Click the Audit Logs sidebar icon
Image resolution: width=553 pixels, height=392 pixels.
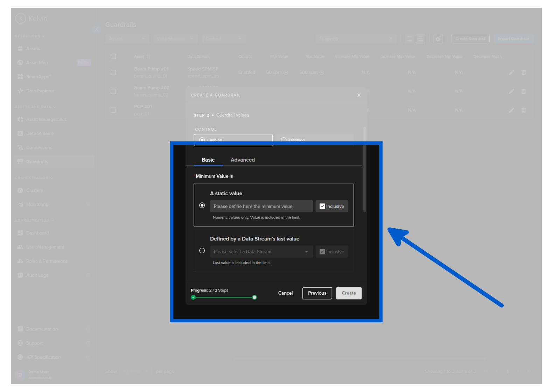click(20, 275)
